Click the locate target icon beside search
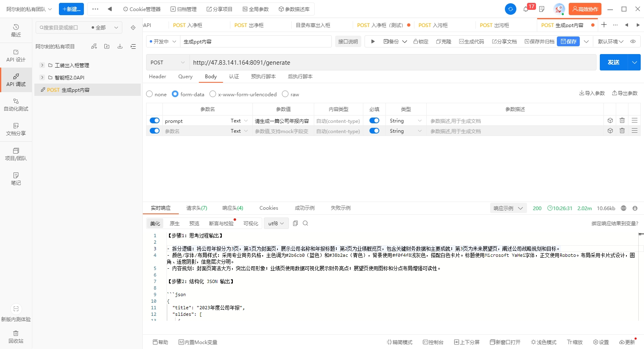The image size is (644, 349). coord(133,27)
